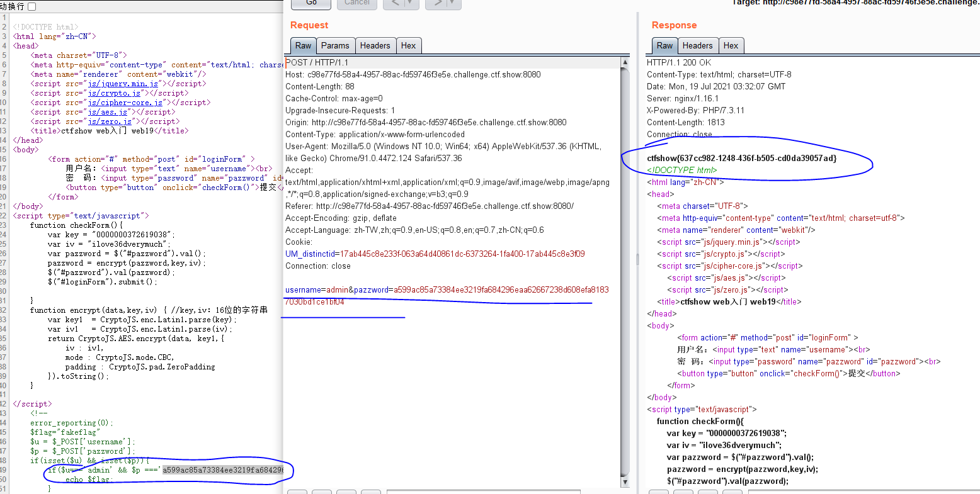Open the js/cipher-core.js link in source view
Viewport: 980px width, 494px height.
[126, 103]
